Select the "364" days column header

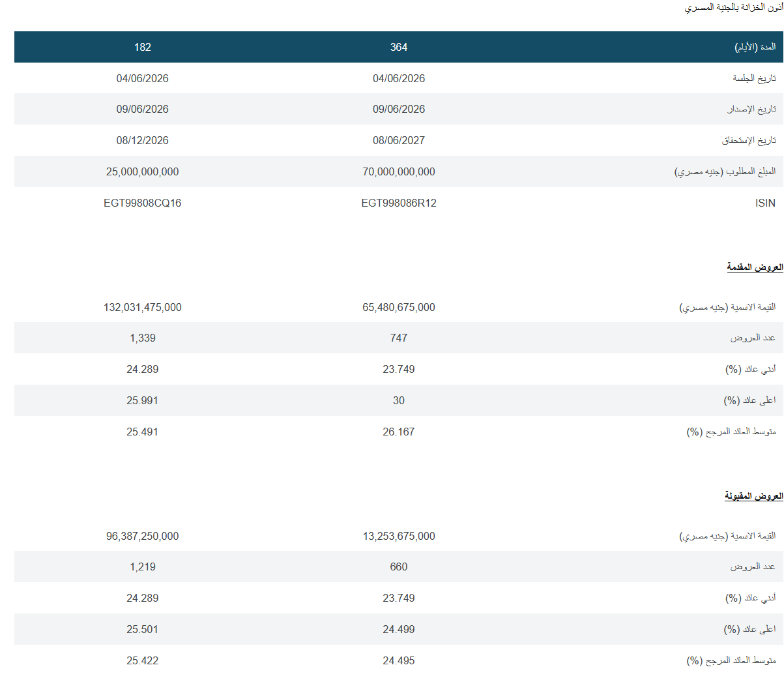[x=399, y=47]
